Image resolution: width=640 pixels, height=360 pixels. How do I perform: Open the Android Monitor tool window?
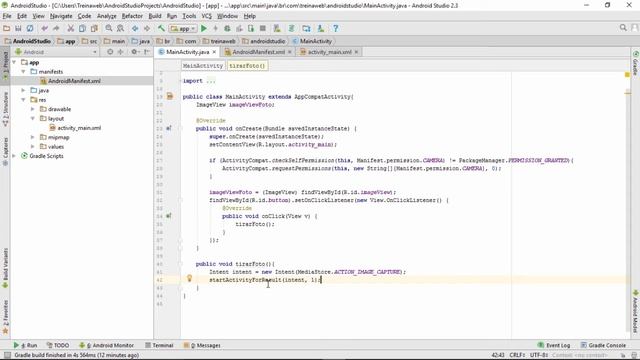click(107, 345)
